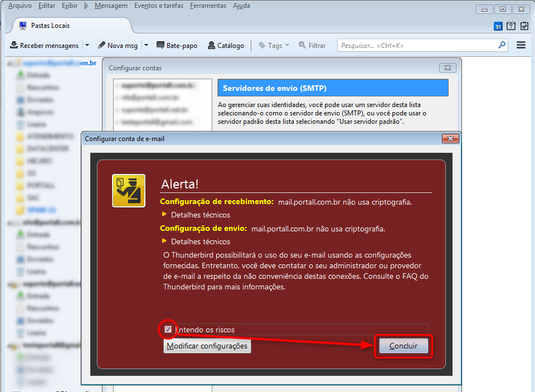This screenshot has height=392, width=535.
Task: Open the Ir menu
Action: click(x=86, y=6)
